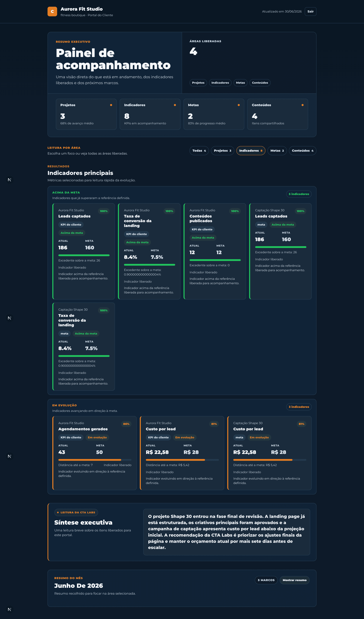Click the orange dot on Projetos card
This screenshot has height=619, width=364.
pos(111,105)
